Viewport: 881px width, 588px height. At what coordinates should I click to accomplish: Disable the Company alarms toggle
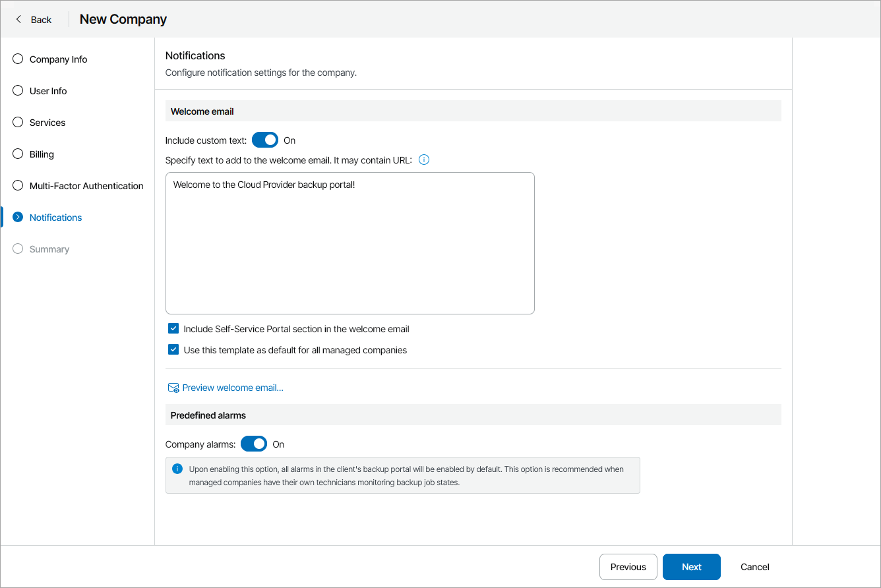pos(253,444)
